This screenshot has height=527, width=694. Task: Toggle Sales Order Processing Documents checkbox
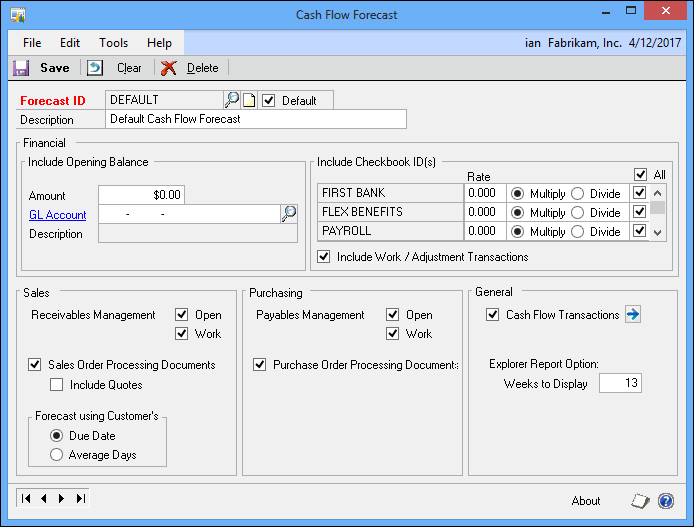click(x=35, y=365)
